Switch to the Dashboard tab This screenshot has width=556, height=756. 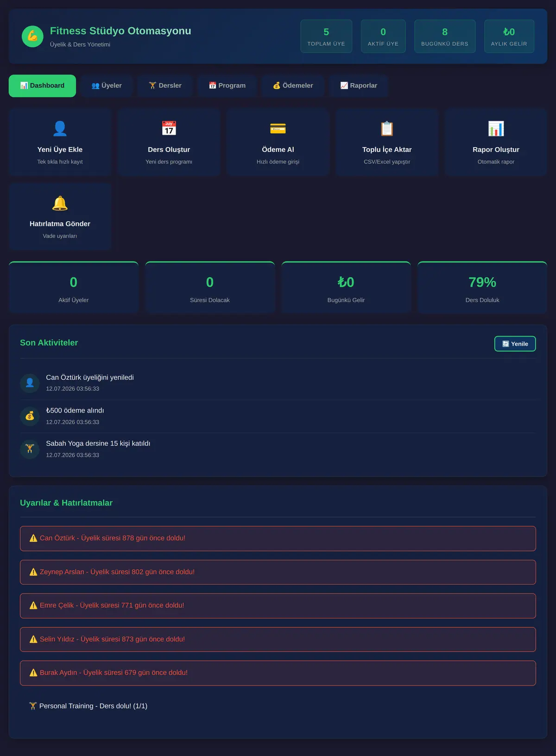[x=42, y=86]
